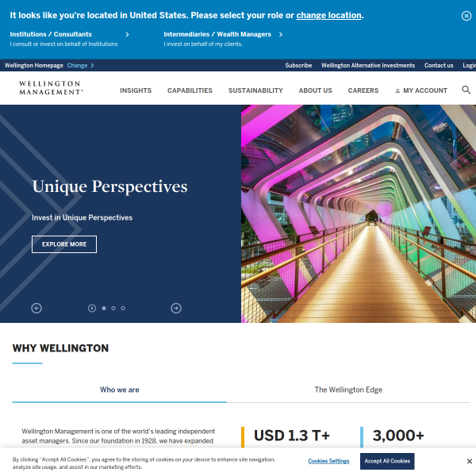Screen dimensions: 476x476
Task: Click the chevron after Change
Action: click(x=92, y=66)
